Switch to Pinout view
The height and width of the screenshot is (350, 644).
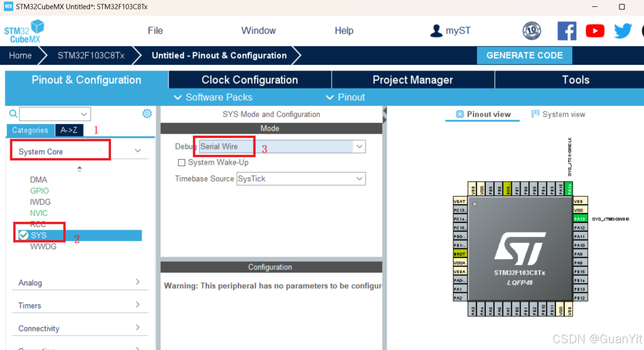pos(483,114)
